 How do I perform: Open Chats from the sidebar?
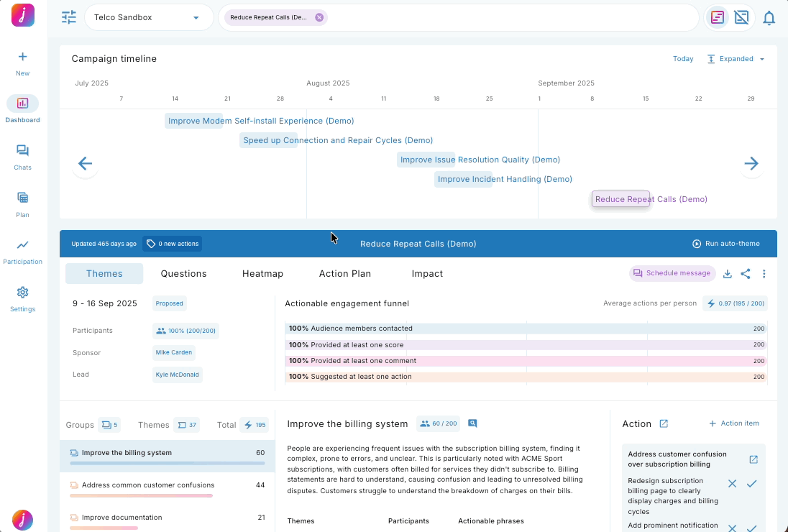click(22, 156)
